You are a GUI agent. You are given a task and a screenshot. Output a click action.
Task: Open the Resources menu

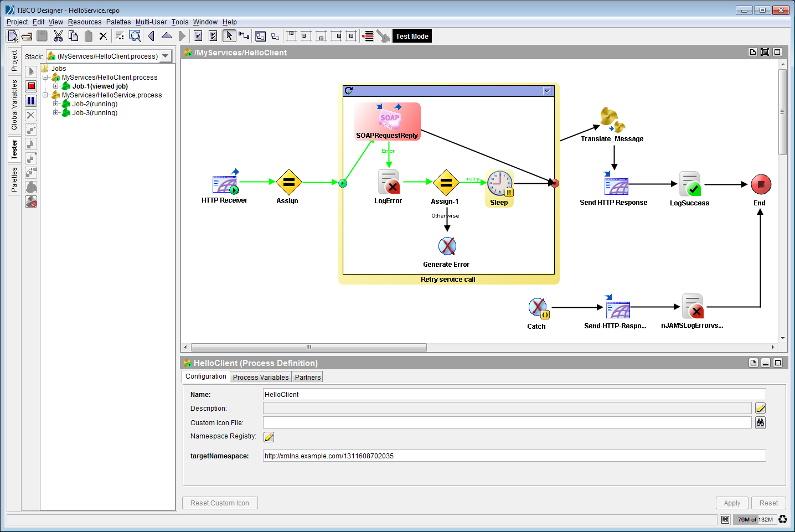(85, 22)
